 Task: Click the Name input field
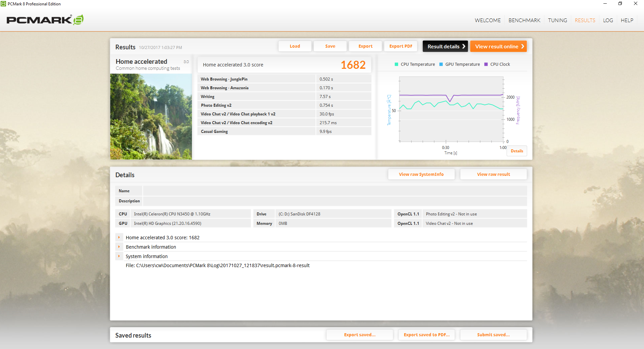tap(335, 191)
